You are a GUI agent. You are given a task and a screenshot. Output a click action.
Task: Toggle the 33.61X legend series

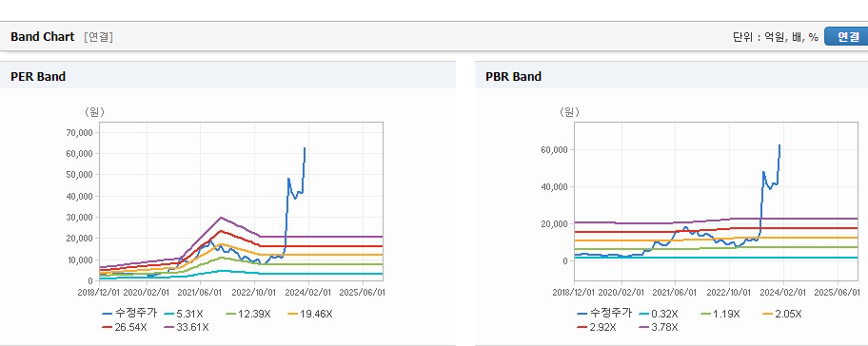pos(187,327)
